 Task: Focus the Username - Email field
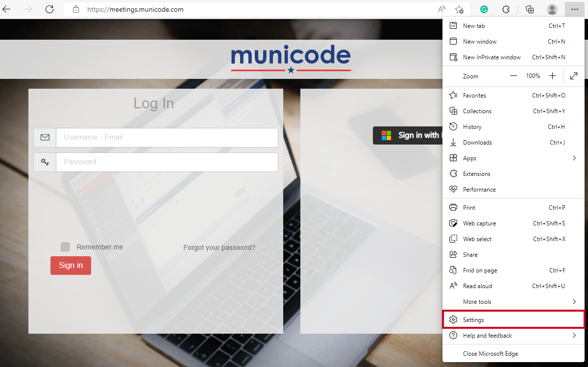point(167,138)
